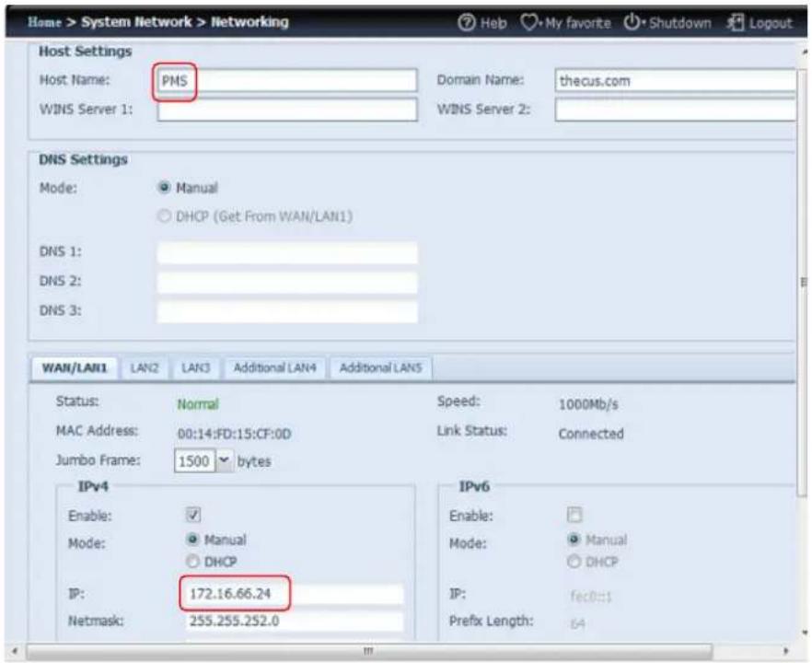Enable the IPv6 checkbox
This screenshot has width=812, height=663.
point(575,517)
